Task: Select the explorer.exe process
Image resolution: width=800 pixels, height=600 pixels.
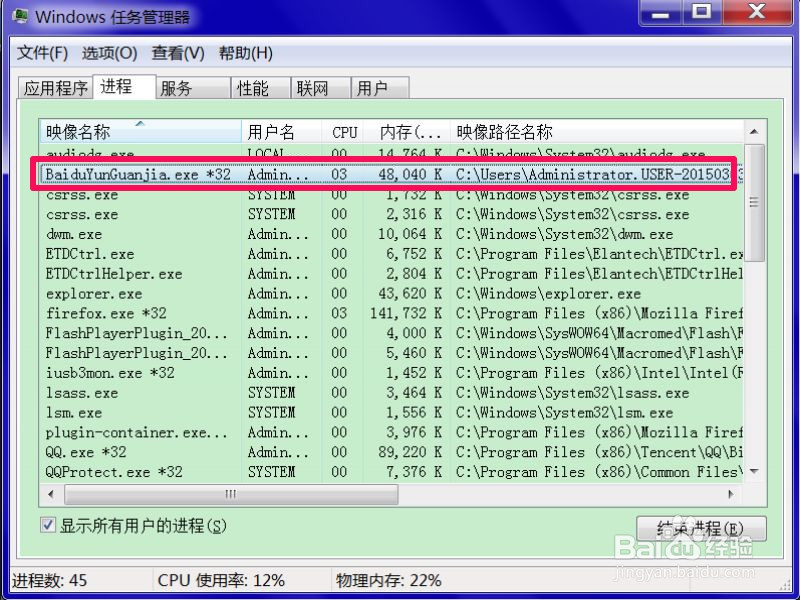Action: 391,294
